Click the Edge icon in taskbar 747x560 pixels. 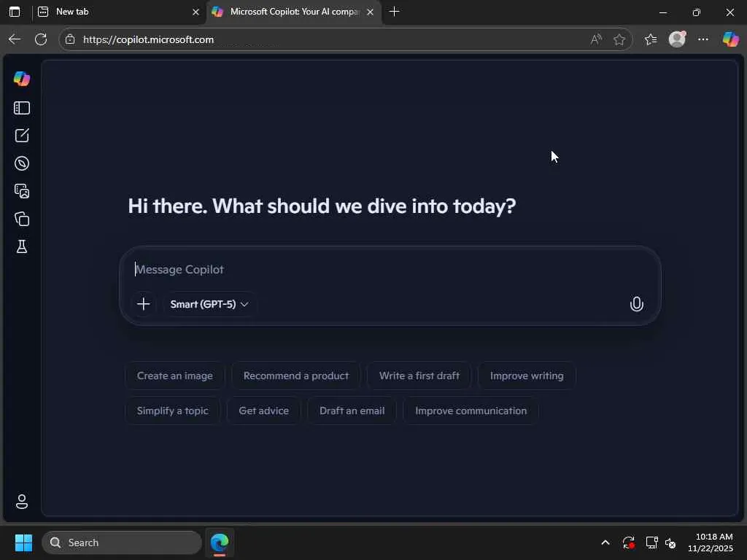click(x=220, y=542)
